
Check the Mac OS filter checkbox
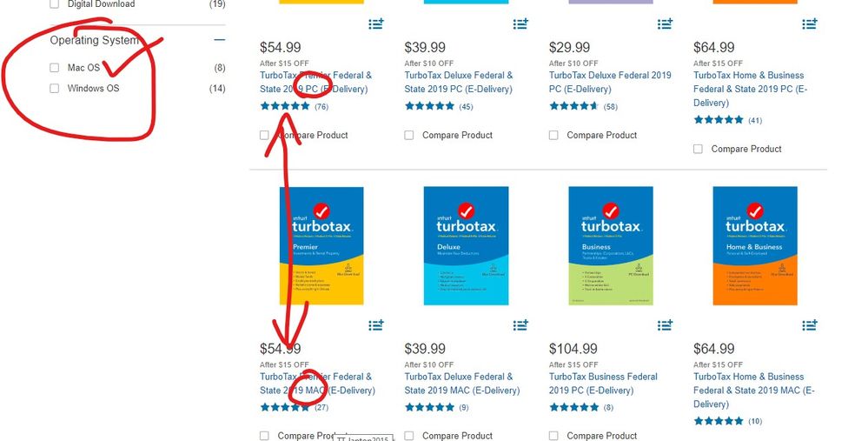tap(54, 68)
